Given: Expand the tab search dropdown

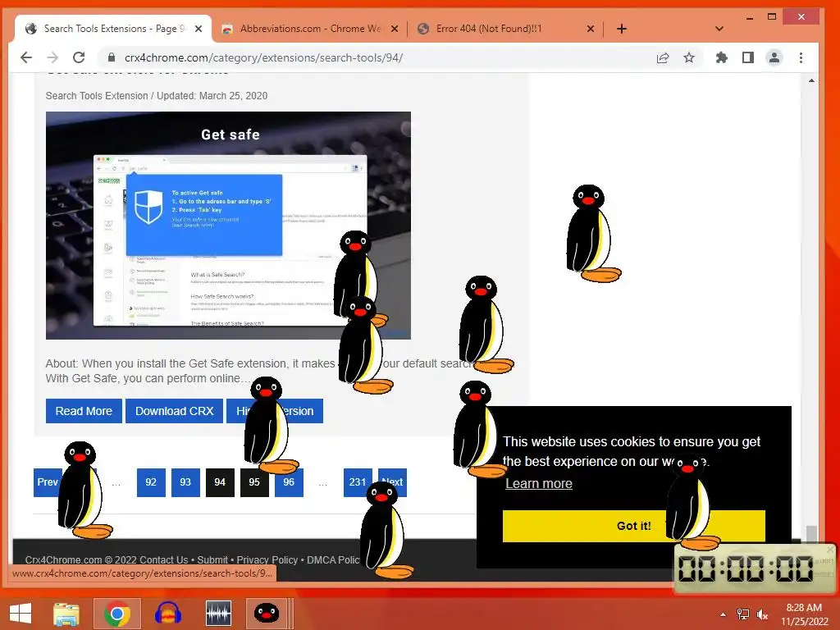Looking at the screenshot, I should [x=719, y=29].
